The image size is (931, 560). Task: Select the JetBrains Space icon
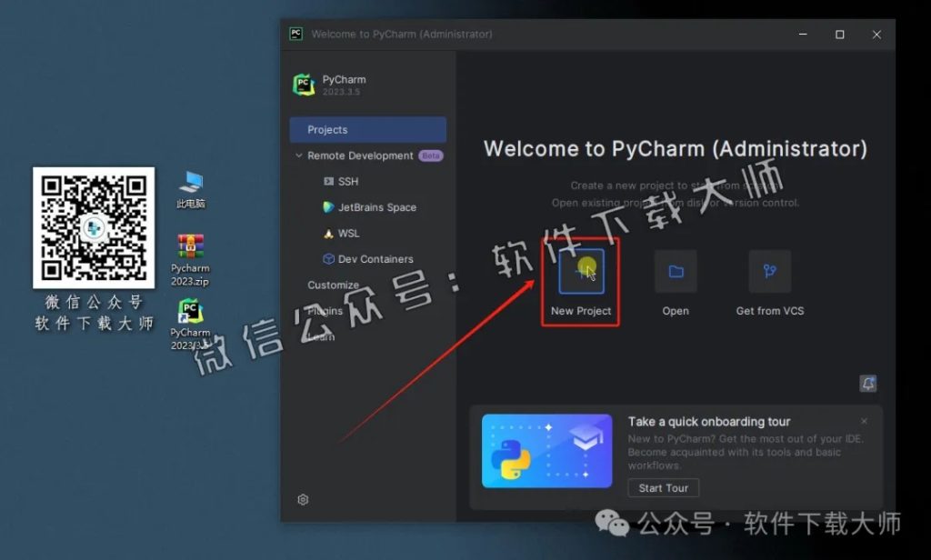pos(328,207)
